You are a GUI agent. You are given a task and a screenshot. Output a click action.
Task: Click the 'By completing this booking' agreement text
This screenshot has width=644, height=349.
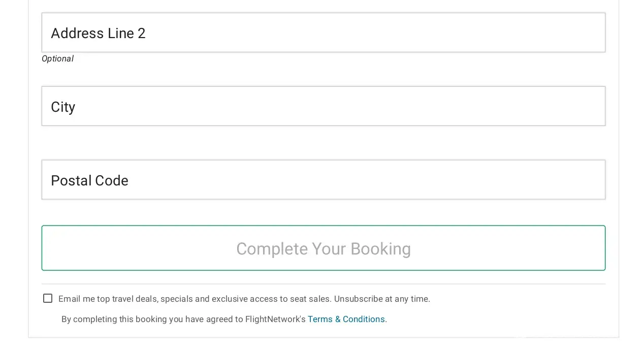tap(183, 320)
